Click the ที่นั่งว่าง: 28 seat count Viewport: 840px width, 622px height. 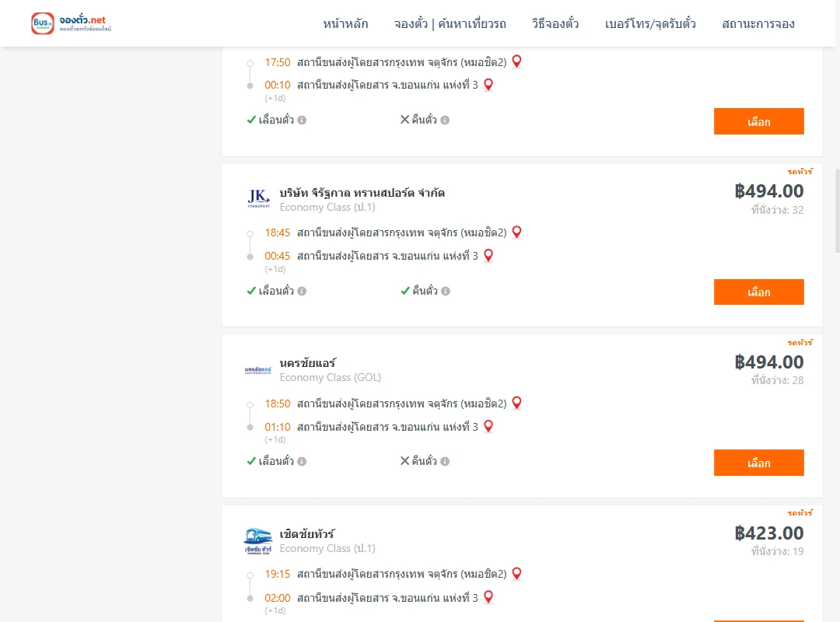pos(777,380)
